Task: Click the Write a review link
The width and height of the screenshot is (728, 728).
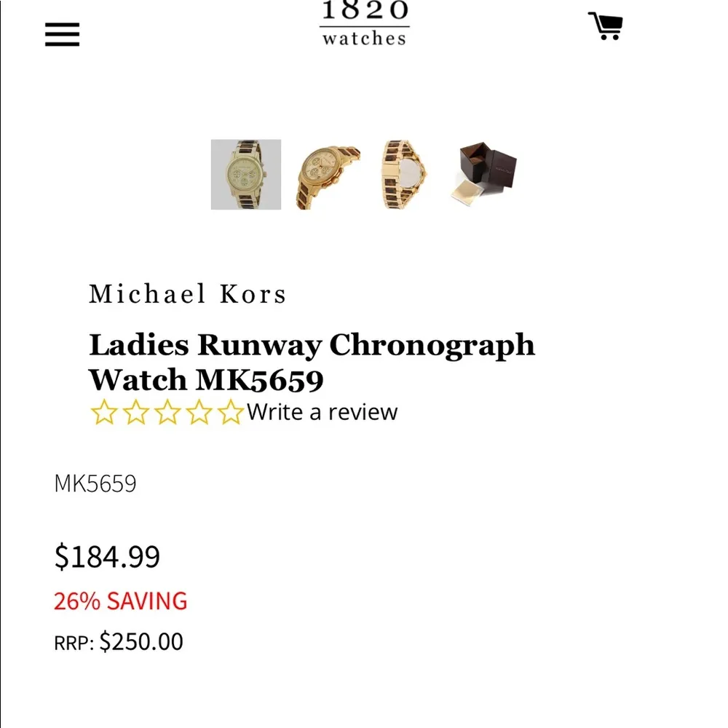Action: (x=320, y=412)
